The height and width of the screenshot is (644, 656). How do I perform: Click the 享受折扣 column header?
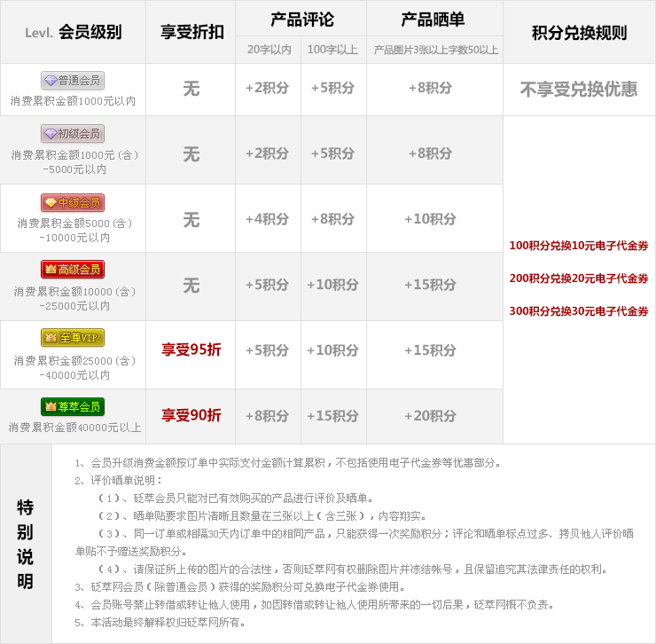click(x=191, y=33)
